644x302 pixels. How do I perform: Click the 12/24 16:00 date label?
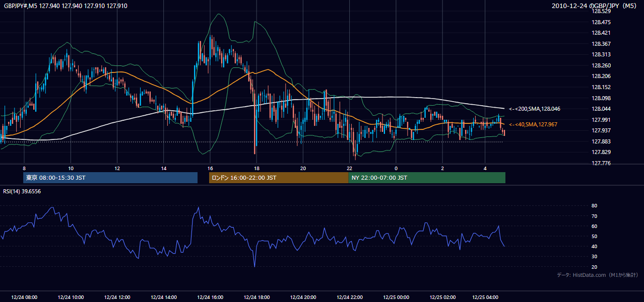coord(210,297)
